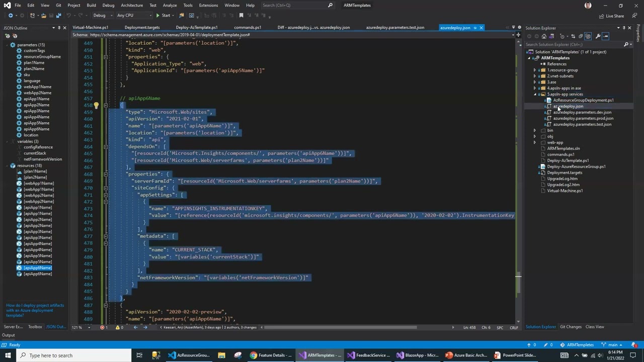644x362 pixels.
Task: Toggle the Show All Files button in Solution Explorer
Action: pyautogui.click(x=588, y=36)
